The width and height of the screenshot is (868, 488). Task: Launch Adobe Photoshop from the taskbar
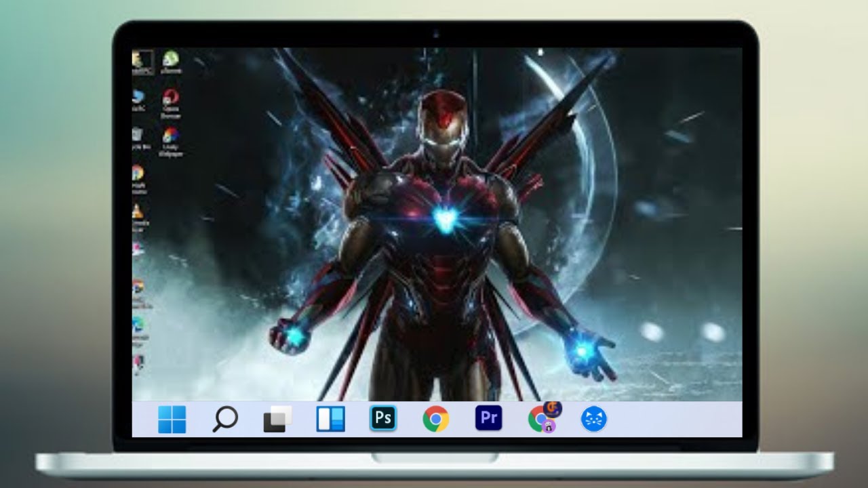coord(383,419)
